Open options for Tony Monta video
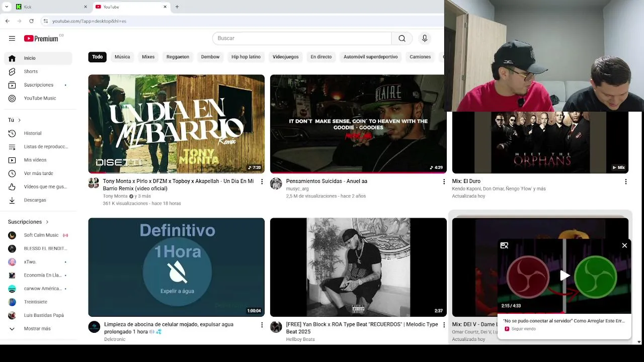 pos(262,182)
